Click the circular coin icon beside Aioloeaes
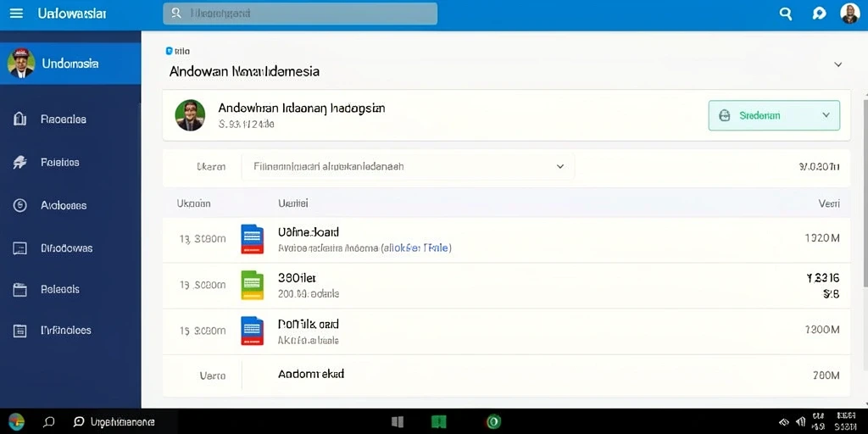This screenshot has width=868, height=434. (19, 205)
